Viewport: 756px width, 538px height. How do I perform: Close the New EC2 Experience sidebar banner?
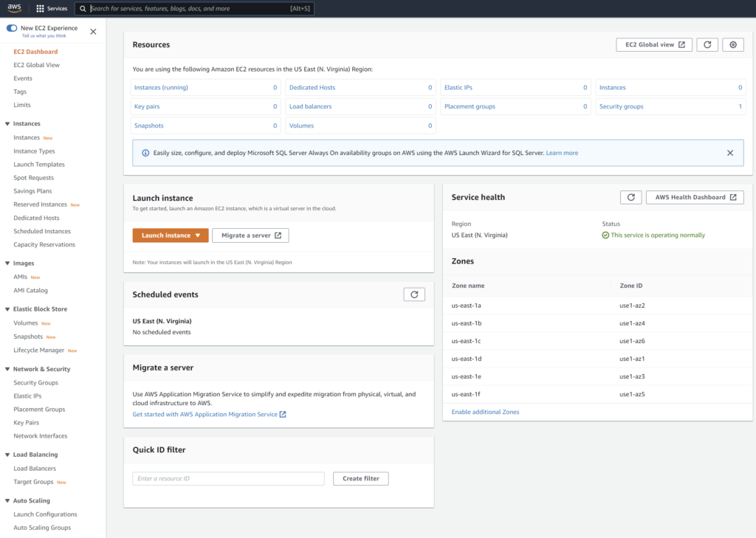pyautogui.click(x=93, y=31)
